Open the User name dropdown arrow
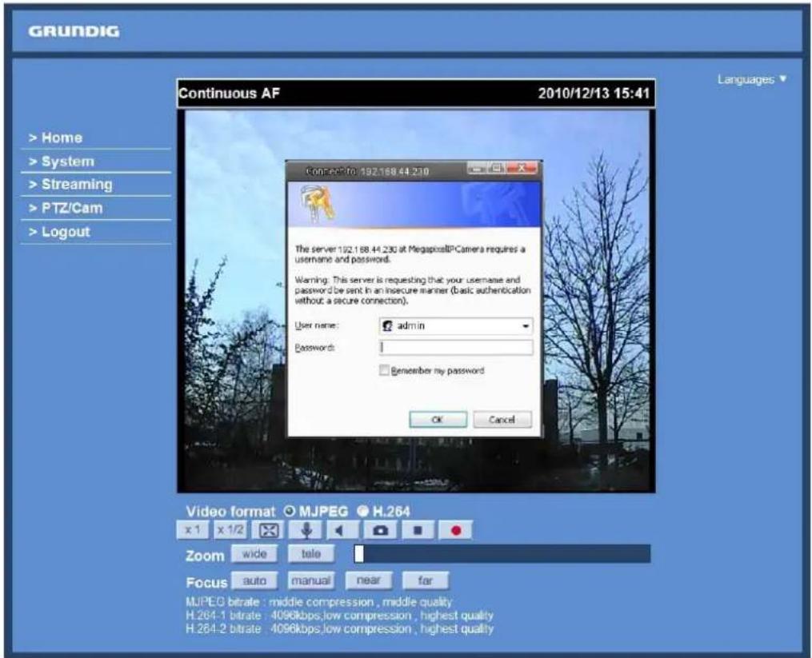The image size is (812, 658). tap(525, 326)
